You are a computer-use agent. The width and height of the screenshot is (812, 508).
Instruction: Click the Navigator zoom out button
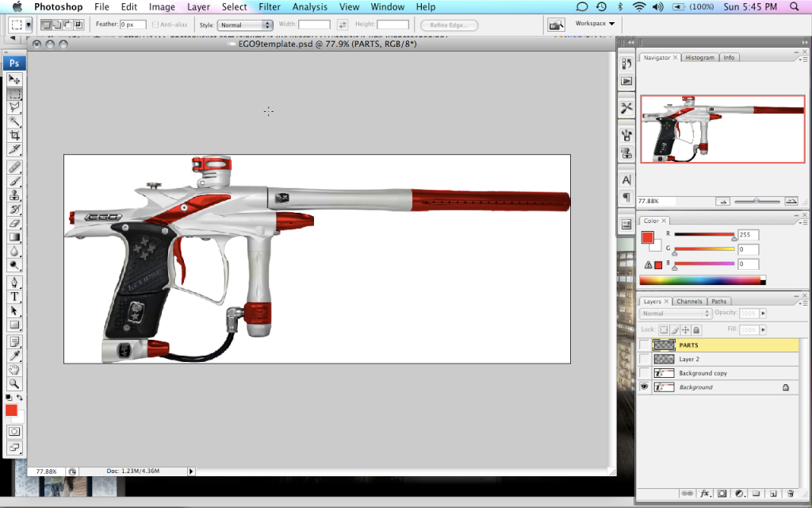723,201
